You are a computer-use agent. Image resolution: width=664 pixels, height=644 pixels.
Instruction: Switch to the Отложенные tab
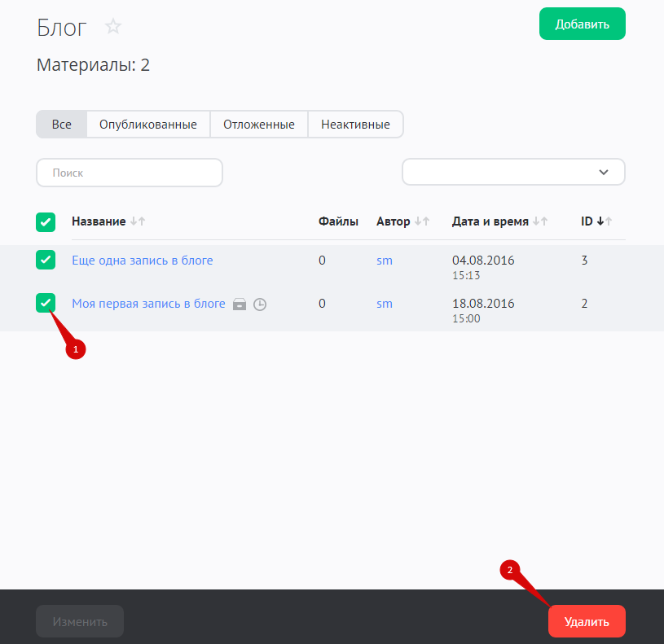[259, 125]
